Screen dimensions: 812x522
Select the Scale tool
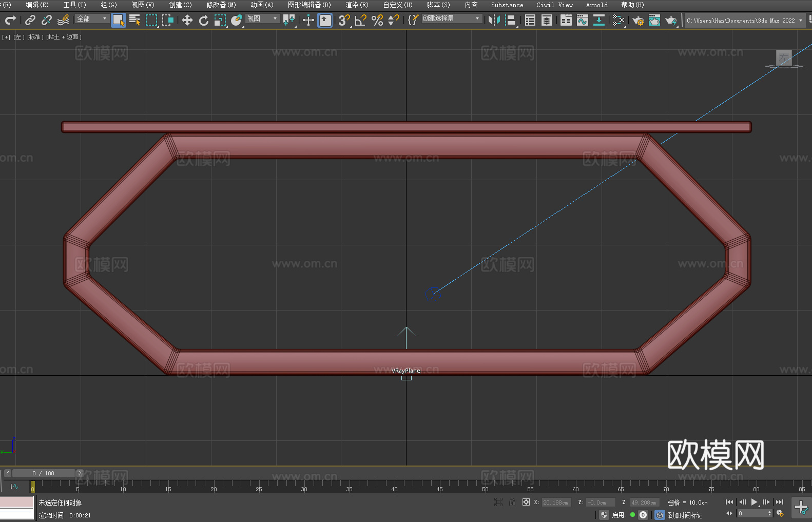click(x=220, y=20)
